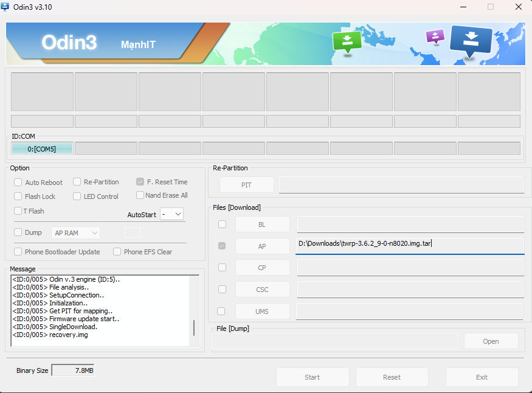The image size is (532, 393).
Task: Enable the LED Control option
Action: 77,196
